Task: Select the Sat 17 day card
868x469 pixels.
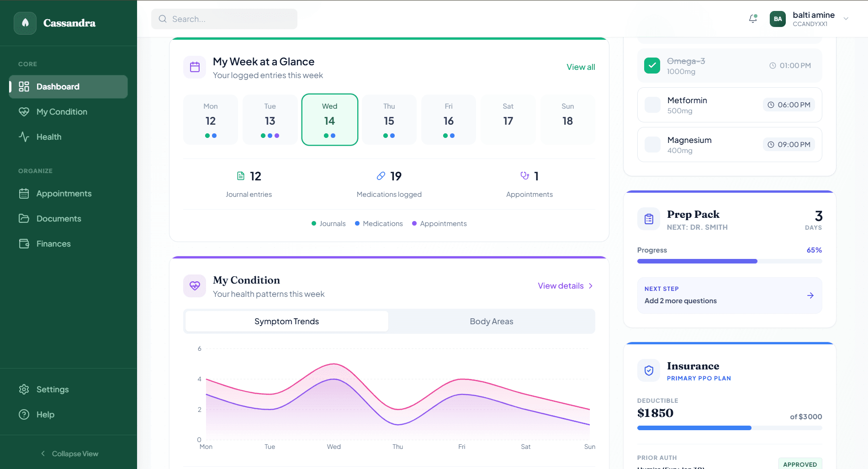Action: click(x=508, y=120)
